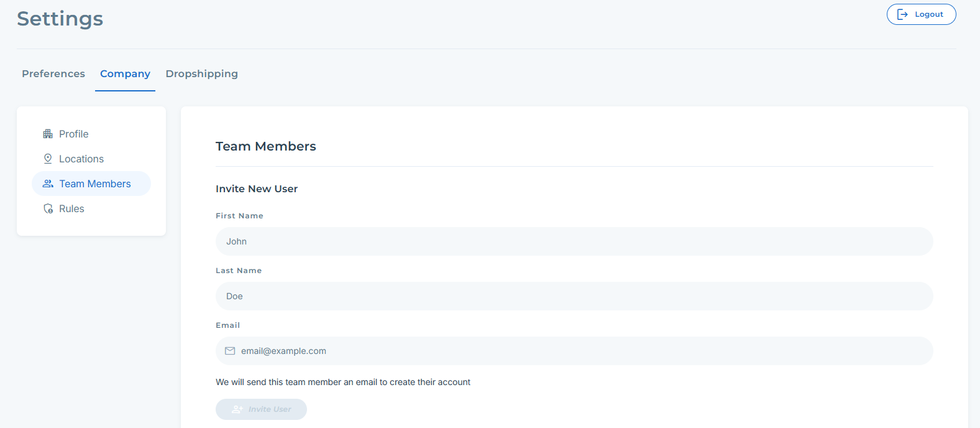Click the people icon beside Team Members
The width and height of the screenshot is (980, 428).
[x=48, y=184]
